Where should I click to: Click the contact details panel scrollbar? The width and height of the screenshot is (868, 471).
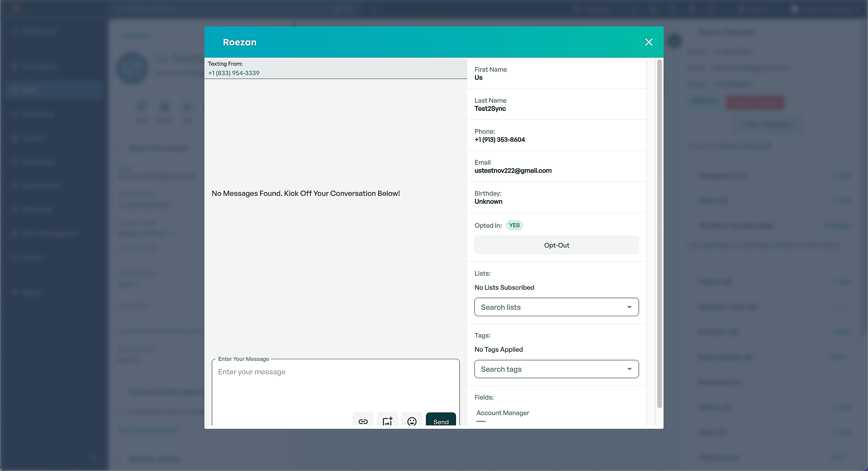[659, 234]
